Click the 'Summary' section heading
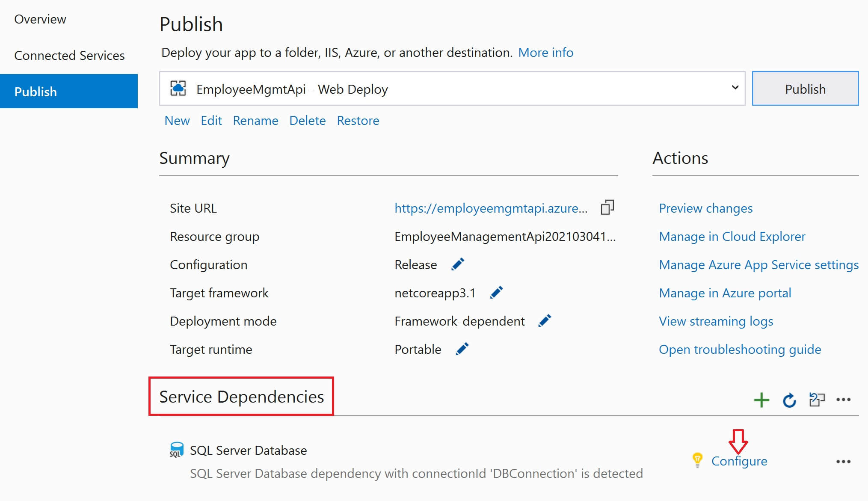 (194, 158)
